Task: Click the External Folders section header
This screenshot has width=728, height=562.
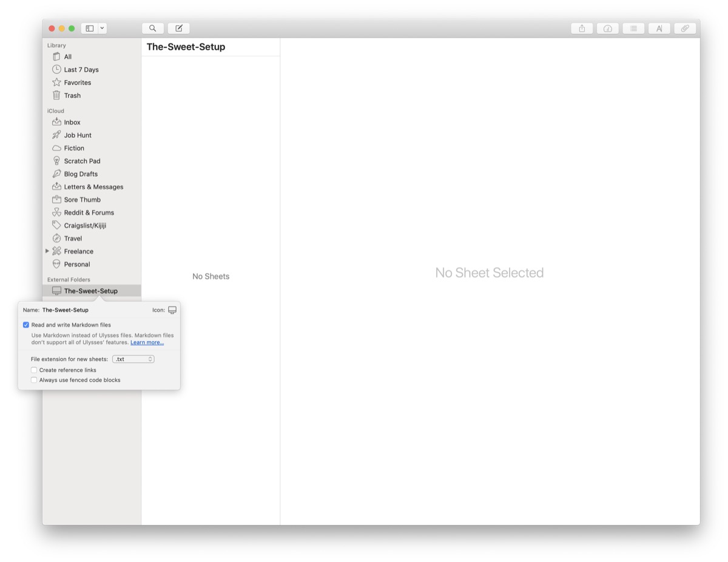Action: 69,279
